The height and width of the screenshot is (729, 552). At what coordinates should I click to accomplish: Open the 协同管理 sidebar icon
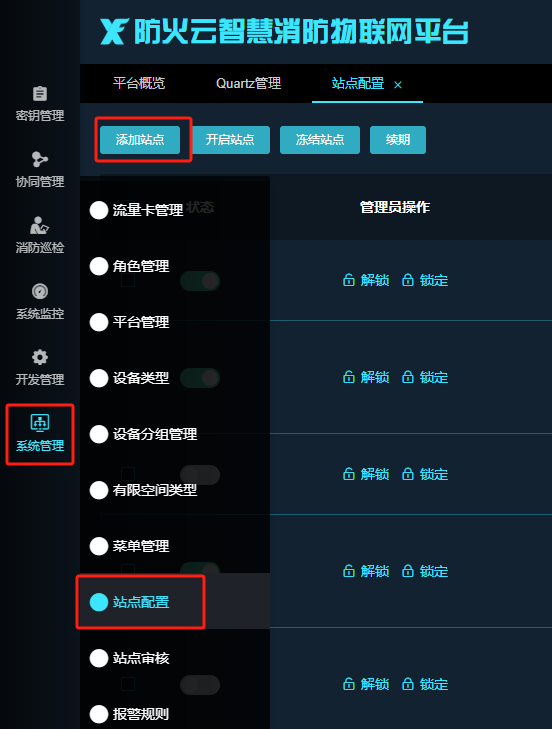pyautogui.click(x=40, y=159)
